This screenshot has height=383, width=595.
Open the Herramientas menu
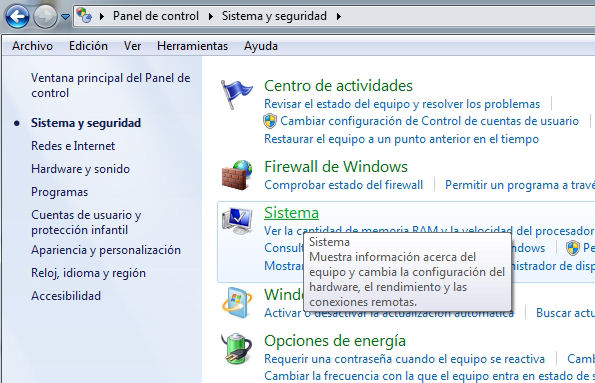pyautogui.click(x=192, y=46)
